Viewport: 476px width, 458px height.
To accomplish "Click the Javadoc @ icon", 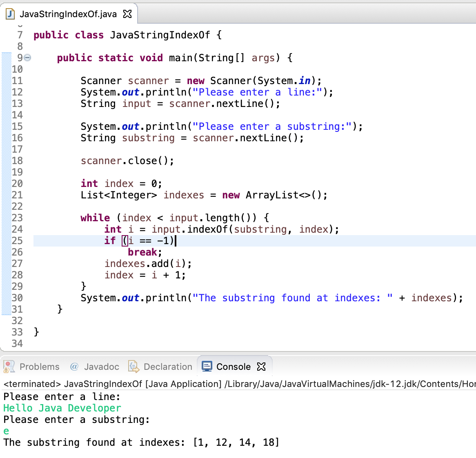I will pos(74,367).
